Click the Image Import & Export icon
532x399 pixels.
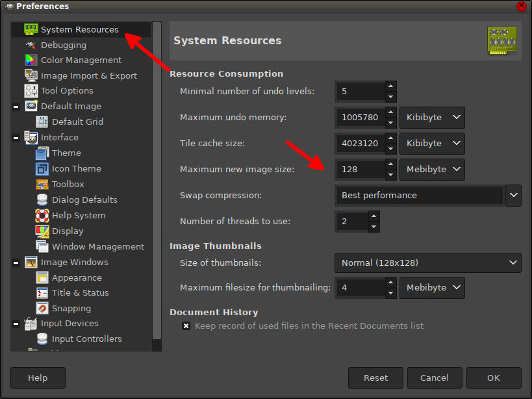(31, 75)
